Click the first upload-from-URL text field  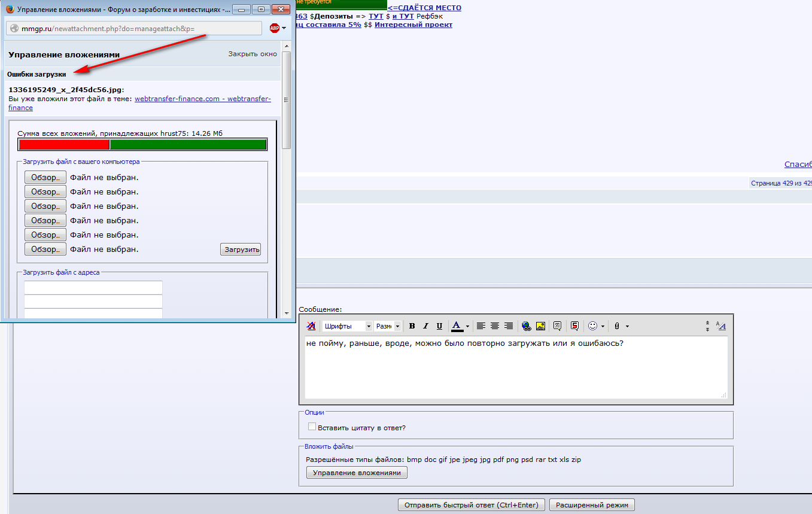click(x=93, y=288)
